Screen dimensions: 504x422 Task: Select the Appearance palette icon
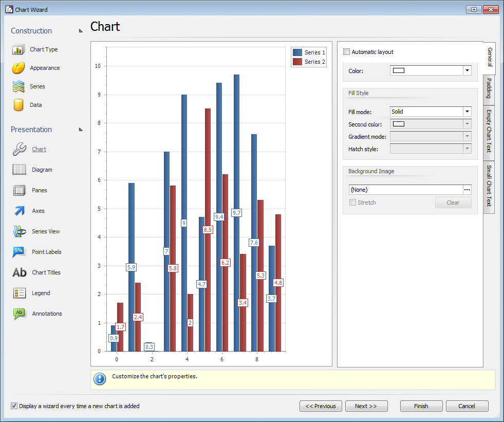[x=18, y=68]
